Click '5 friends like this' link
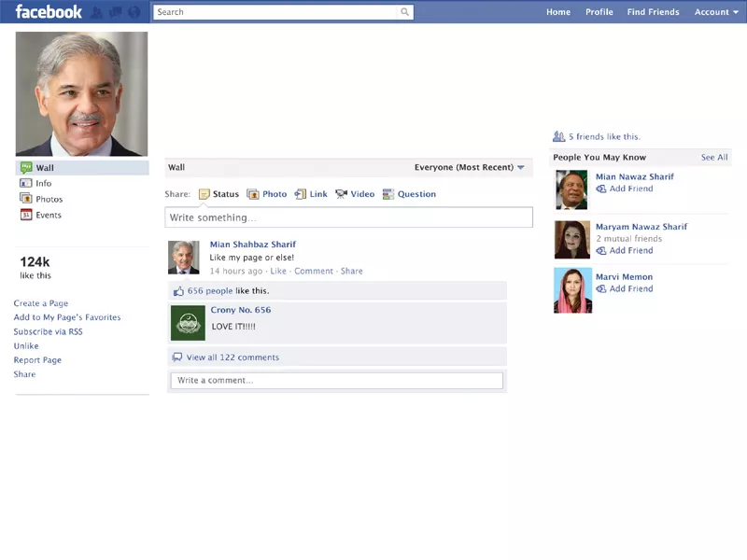This screenshot has width=747, height=560. coord(604,136)
